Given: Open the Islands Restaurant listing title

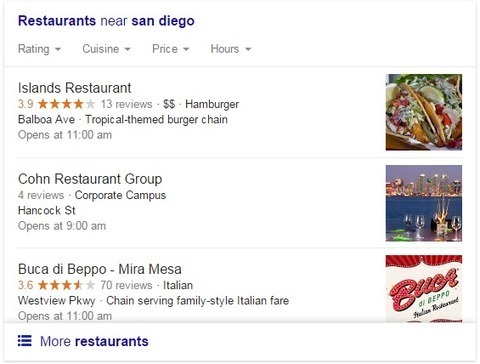Looking at the screenshot, I should click(75, 88).
